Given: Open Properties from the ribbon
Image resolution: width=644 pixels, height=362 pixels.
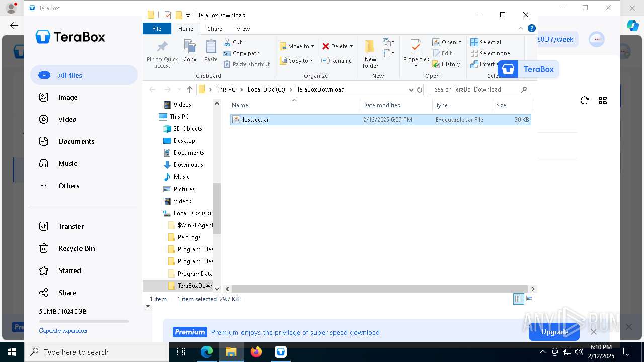Looking at the screenshot, I should 416,53.
